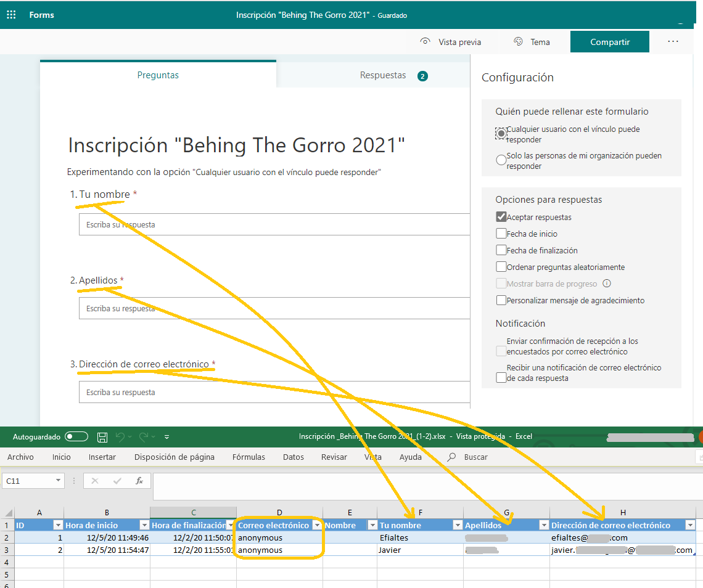This screenshot has width=703, height=588.
Task: Click the Excel Buscar magnifier icon
Action: (451, 457)
